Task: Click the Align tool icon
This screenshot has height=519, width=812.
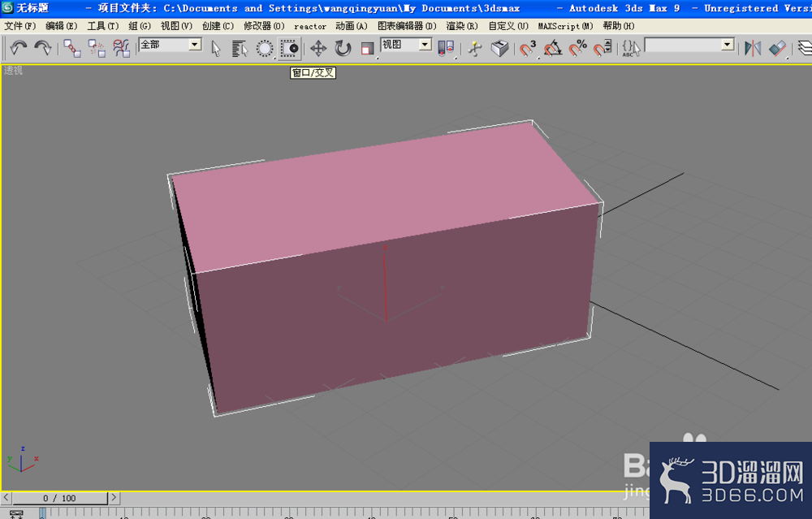Action: point(777,48)
